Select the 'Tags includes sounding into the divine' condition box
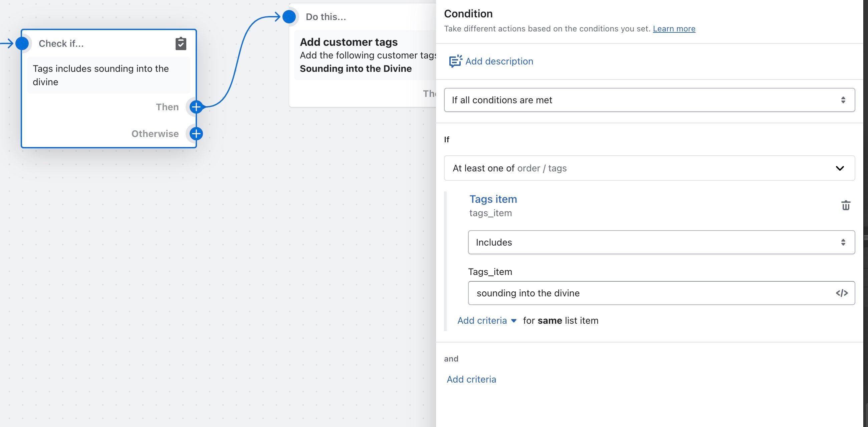 point(108,75)
